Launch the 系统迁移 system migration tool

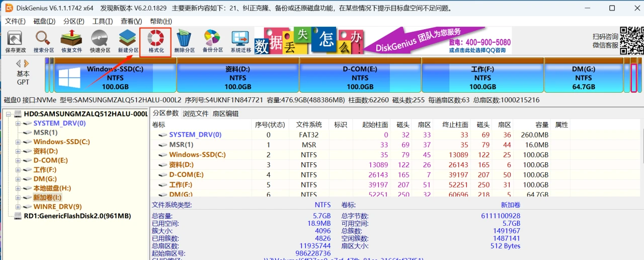240,42
